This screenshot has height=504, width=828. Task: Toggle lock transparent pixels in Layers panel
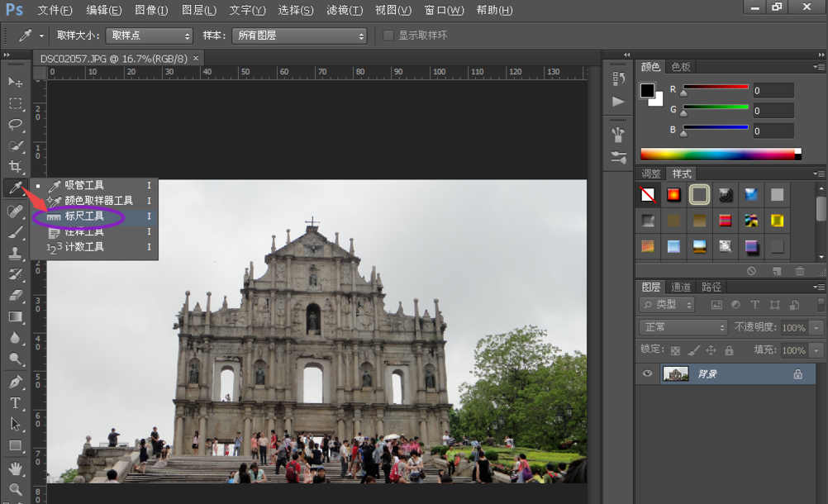[675, 349]
